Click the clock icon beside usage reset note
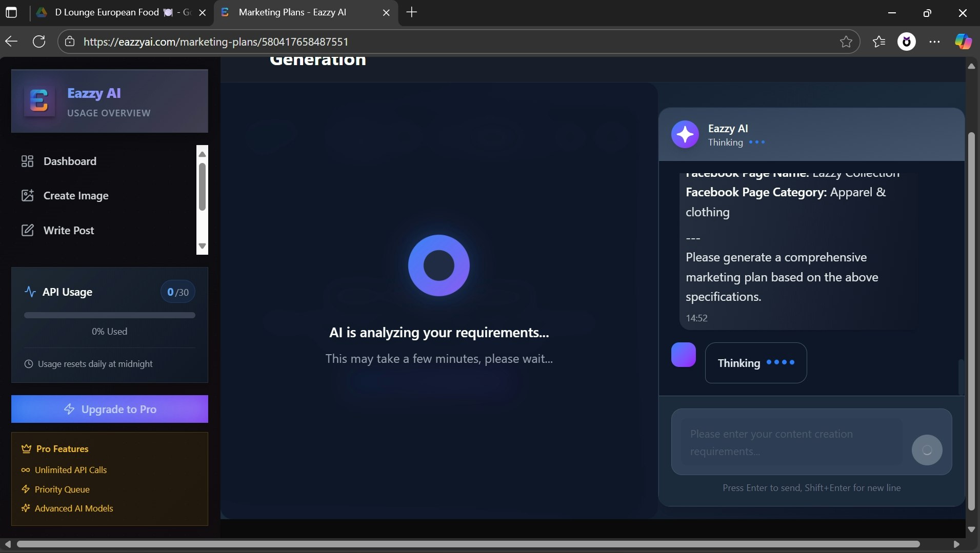The width and height of the screenshot is (980, 553). coord(29,364)
